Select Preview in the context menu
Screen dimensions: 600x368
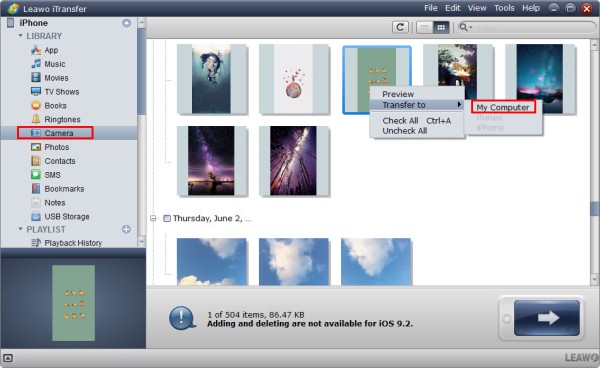pos(398,94)
